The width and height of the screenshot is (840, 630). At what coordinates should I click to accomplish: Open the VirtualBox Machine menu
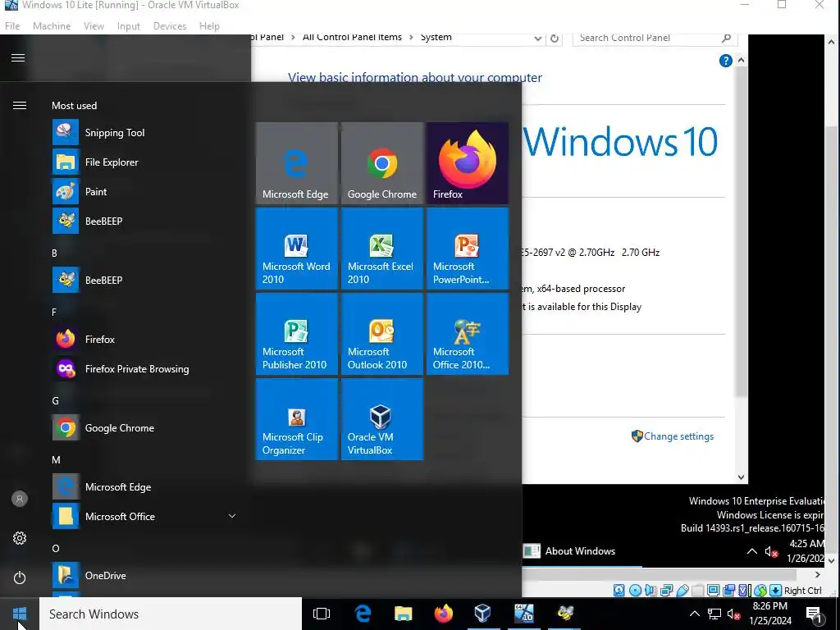pos(52,25)
